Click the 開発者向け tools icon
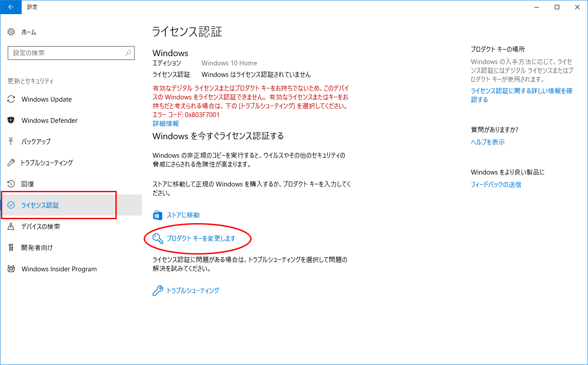Screen dimensions: 588x365 coord(11,247)
